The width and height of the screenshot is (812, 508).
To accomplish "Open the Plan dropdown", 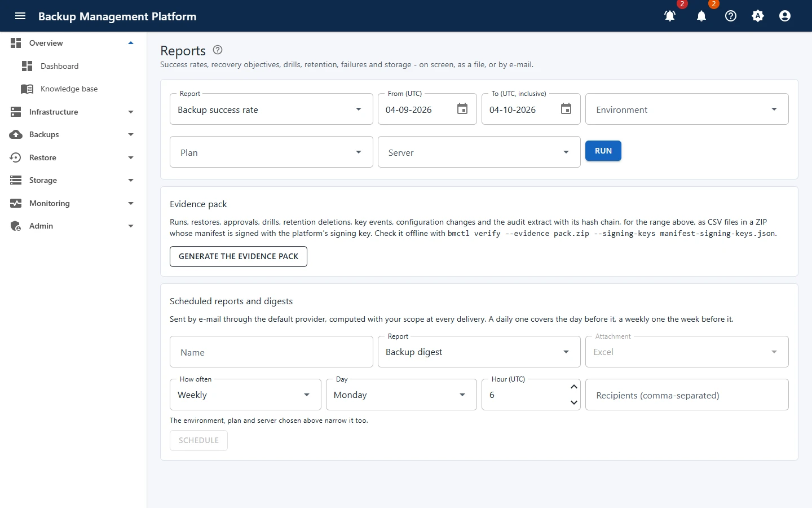I will pyautogui.click(x=271, y=152).
